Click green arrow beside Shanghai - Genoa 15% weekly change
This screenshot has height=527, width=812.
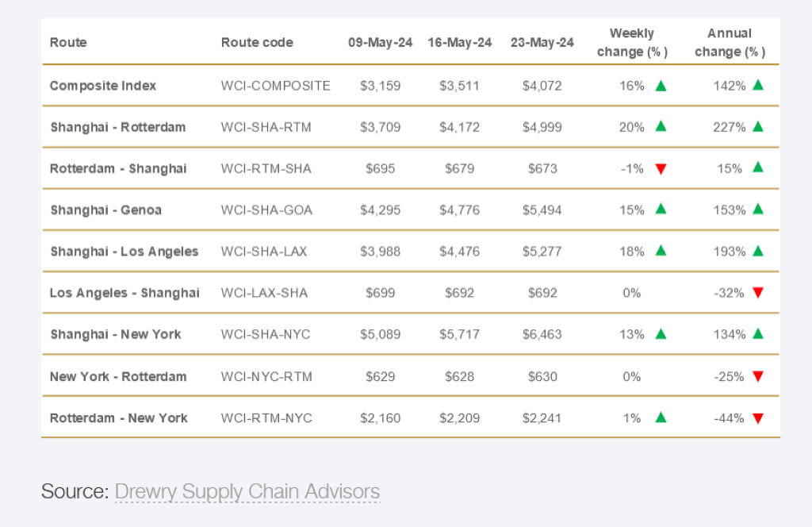point(661,210)
